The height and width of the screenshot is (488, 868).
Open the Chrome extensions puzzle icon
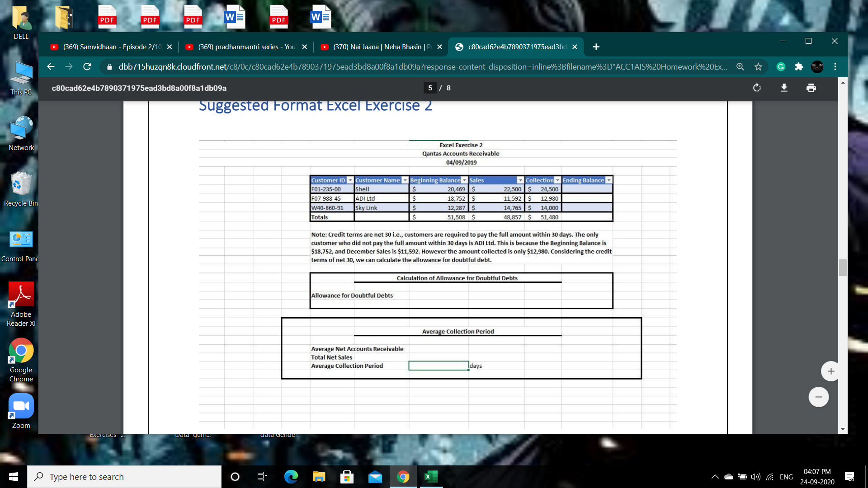798,66
